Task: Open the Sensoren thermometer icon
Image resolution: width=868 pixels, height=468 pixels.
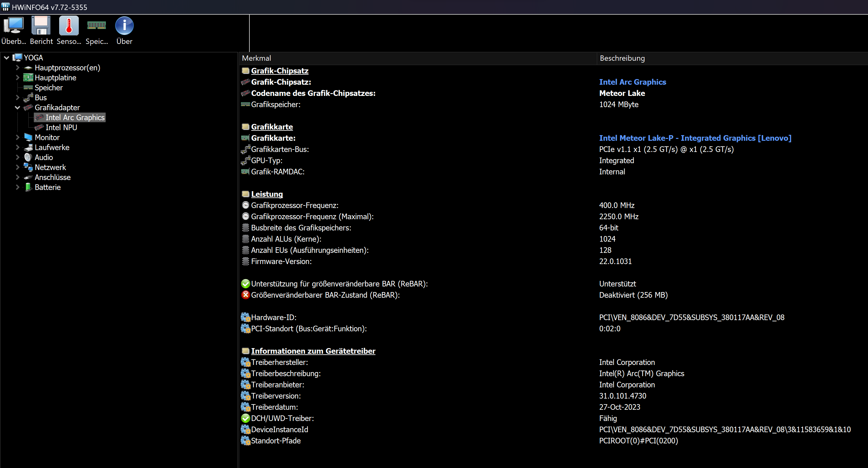Action: pyautogui.click(x=69, y=26)
